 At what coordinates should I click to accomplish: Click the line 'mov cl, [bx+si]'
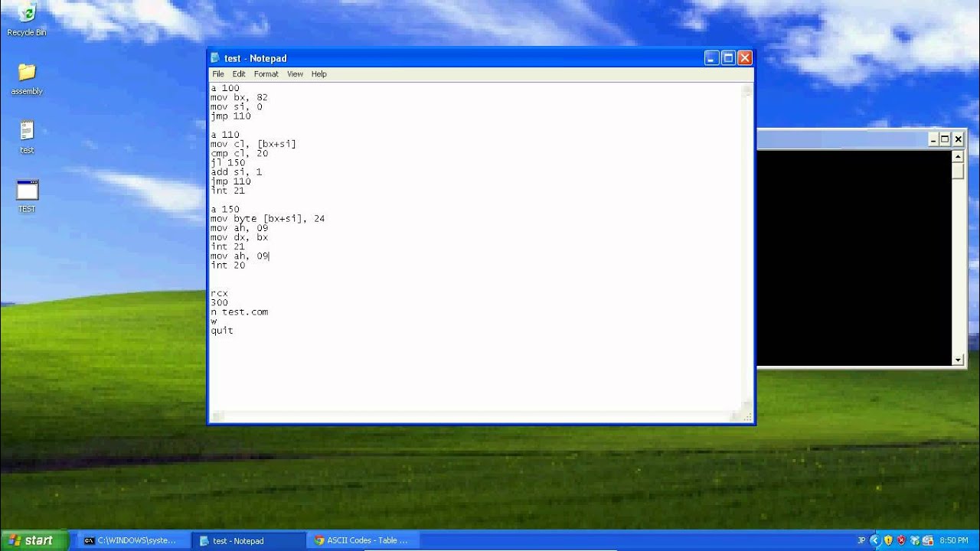tap(253, 145)
